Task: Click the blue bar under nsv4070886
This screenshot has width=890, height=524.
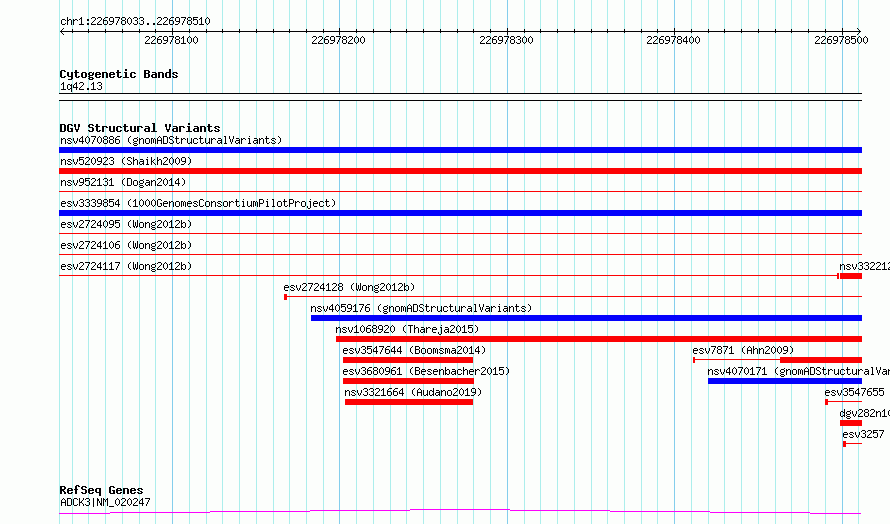Action: [460, 150]
